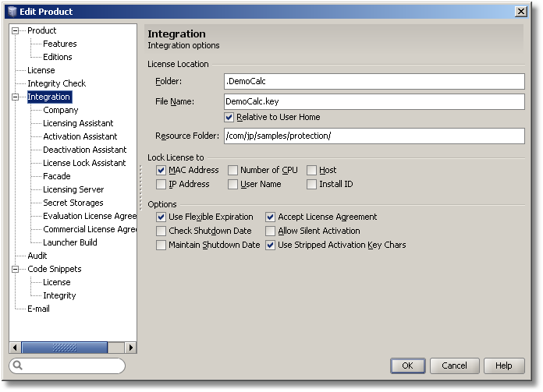This screenshot has width=543, height=392.
Task: Enable the IP Address lock checkbox
Action: coord(161,185)
